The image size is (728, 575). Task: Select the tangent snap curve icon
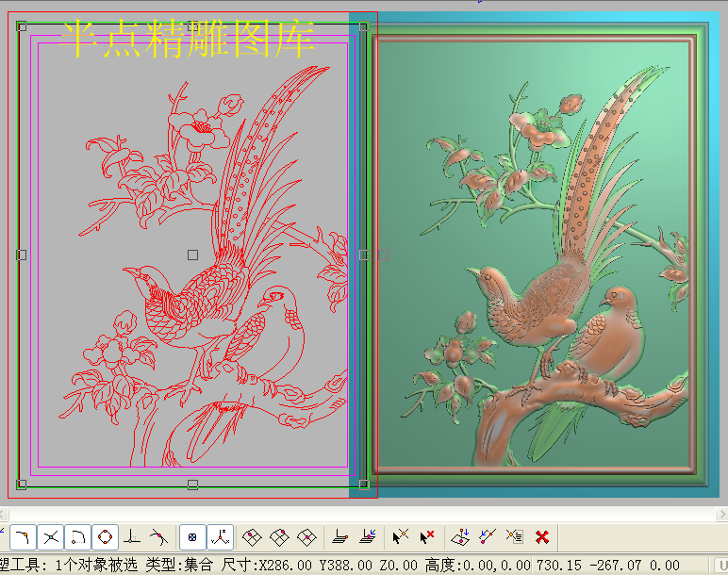[x=158, y=538]
